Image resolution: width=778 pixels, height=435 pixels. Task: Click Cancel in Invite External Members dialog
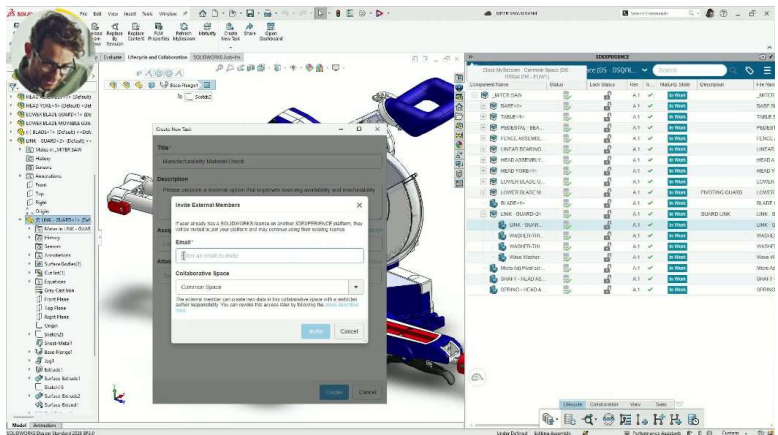[349, 331]
